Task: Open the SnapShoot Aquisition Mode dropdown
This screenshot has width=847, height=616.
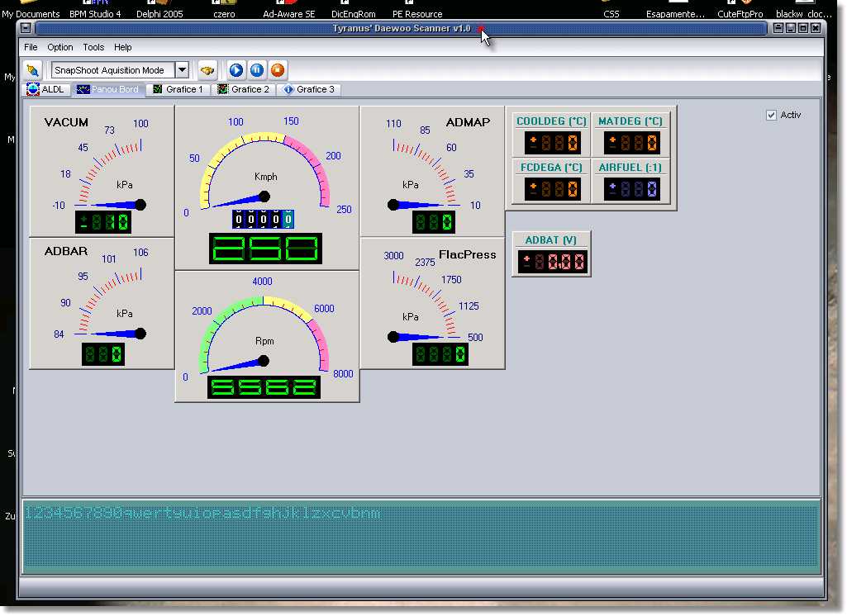Action: point(182,69)
